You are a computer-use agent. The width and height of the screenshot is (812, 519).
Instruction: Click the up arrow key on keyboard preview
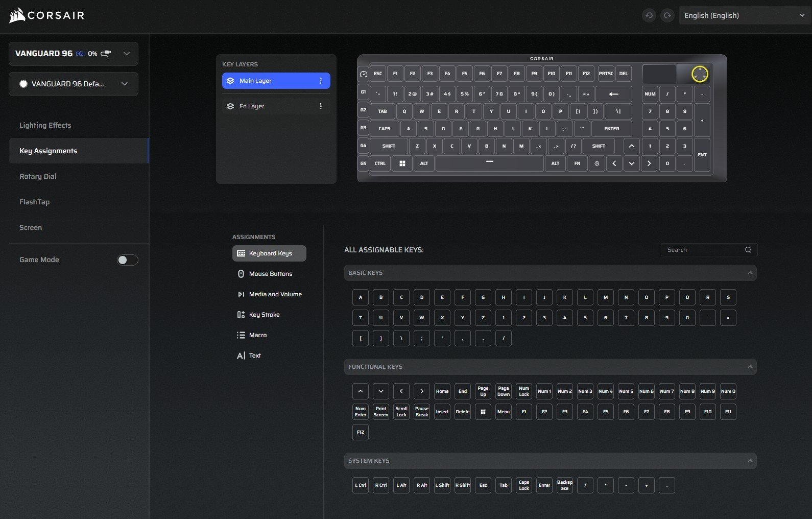[x=632, y=146]
